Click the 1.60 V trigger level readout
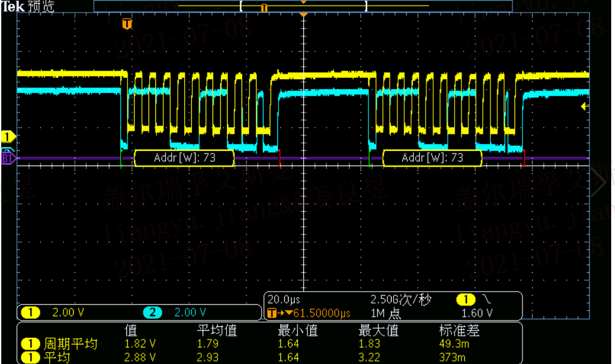 [477, 313]
